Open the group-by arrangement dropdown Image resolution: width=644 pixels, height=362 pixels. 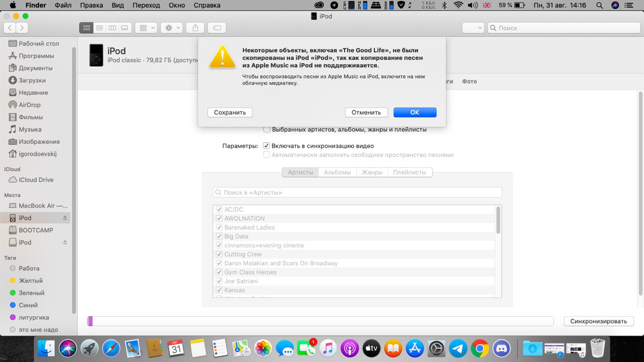point(146,28)
